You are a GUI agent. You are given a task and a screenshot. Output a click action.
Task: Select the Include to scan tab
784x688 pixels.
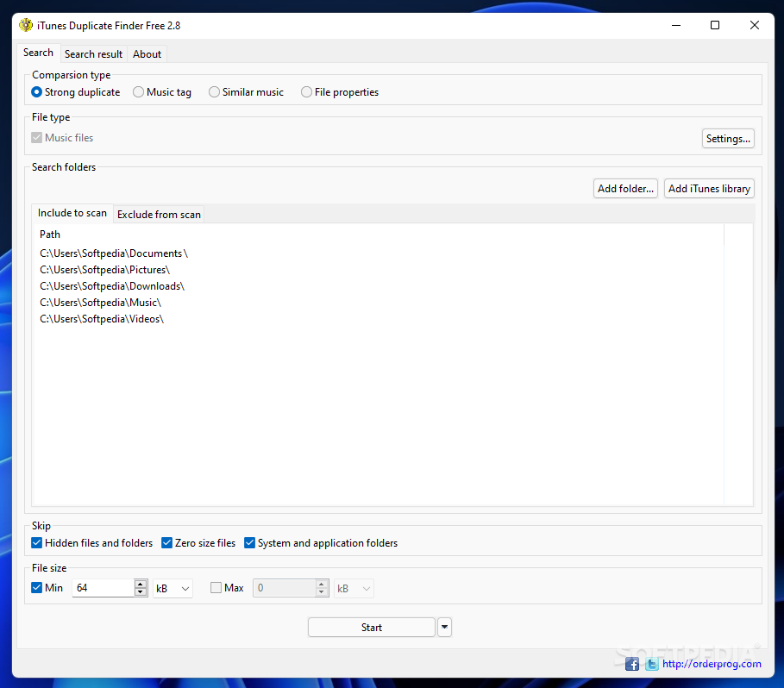72,213
